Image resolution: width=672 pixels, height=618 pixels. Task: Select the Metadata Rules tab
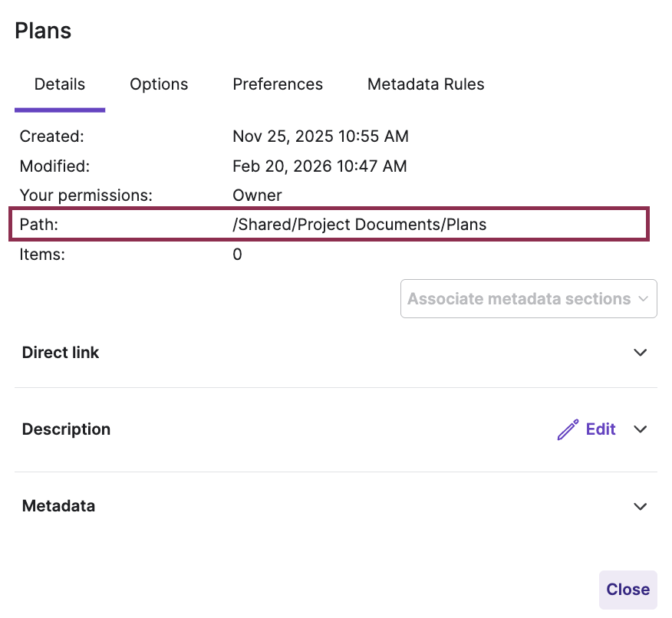(426, 84)
